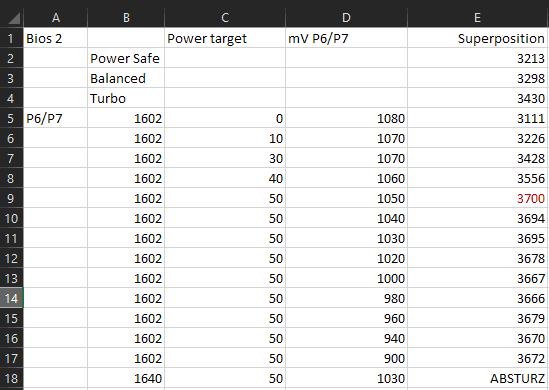This screenshot has height=390, width=549.
Task: Select row 5 header
Action: coord(12,118)
